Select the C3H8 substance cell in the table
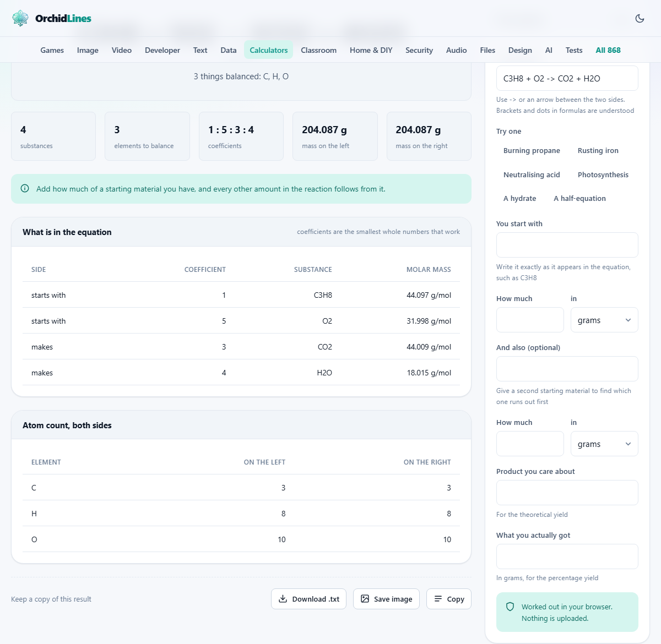This screenshot has height=644, width=661. coord(323,295)
